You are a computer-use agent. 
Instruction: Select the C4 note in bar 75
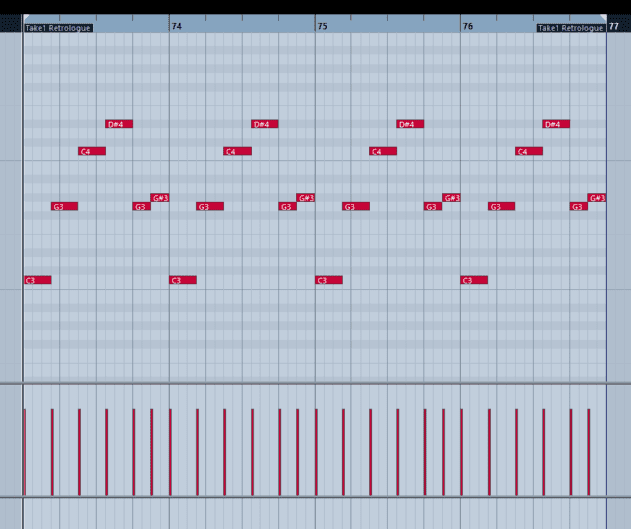pos(383,151)
